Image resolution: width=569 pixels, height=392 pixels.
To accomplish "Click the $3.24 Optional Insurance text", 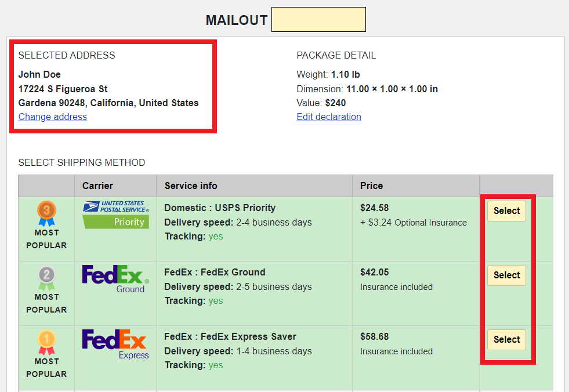I will click(x=414, y=223).
